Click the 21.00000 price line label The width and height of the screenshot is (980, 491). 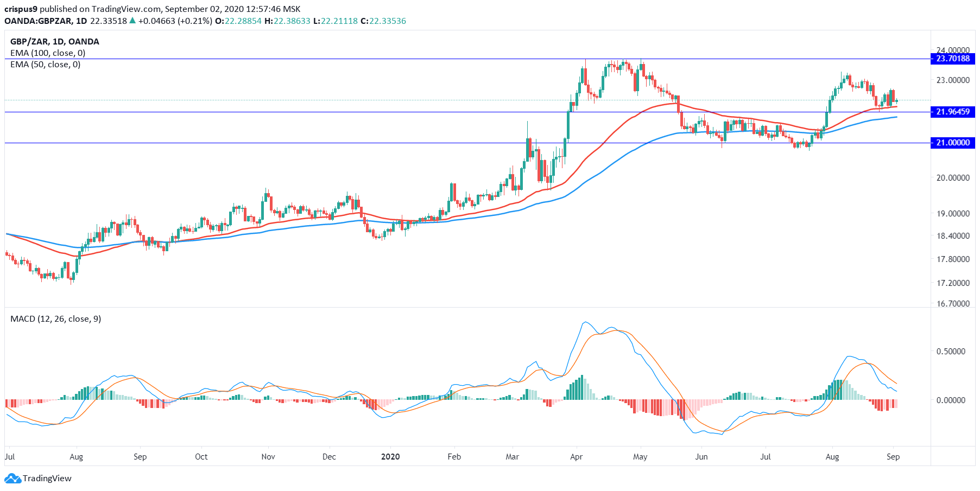click(953, 143)
